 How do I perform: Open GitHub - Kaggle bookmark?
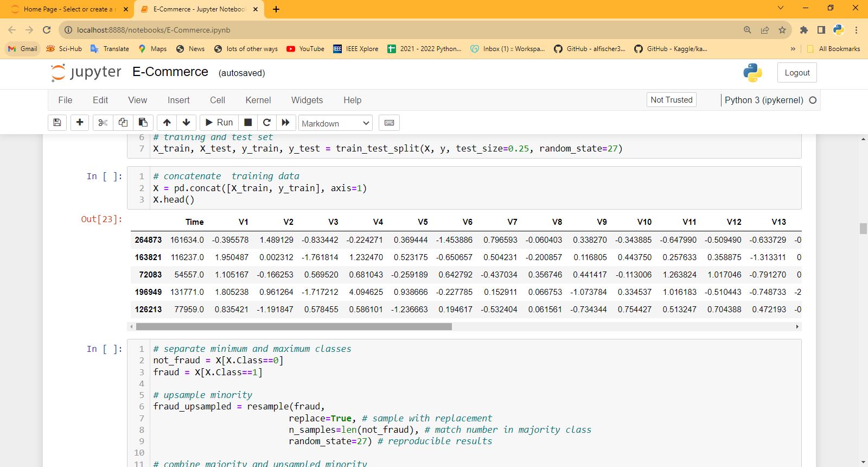(x=671, y=49)
